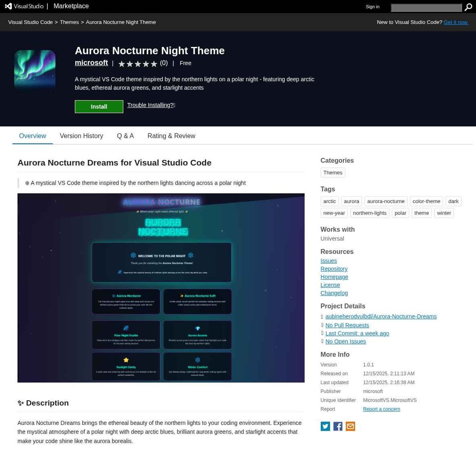Image resolution: width=476 pixels, height=455 pixels.
Task: Open the Homepage resource link
Action: 334,277
